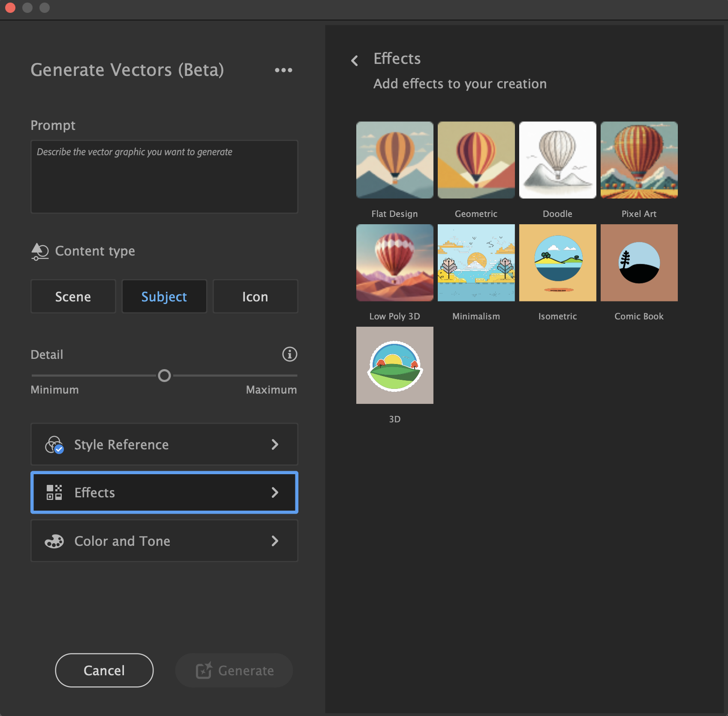
Task: Open the Effects section chevron
Action: tap(275, 493)
